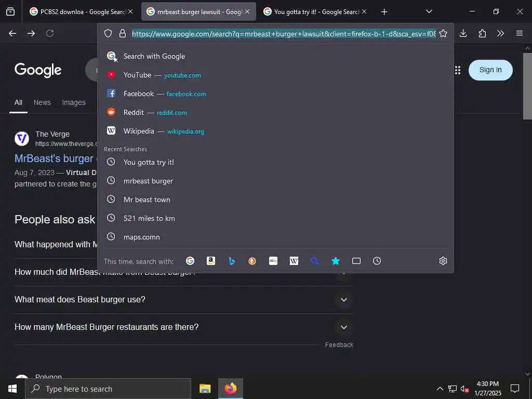Select recent search '521 miles to km'

point(275,218)
